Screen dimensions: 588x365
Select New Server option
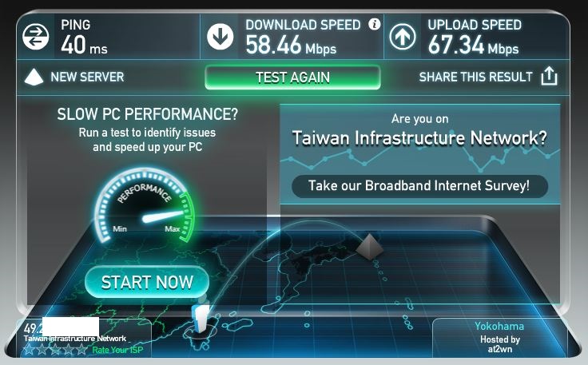point(87,77)
